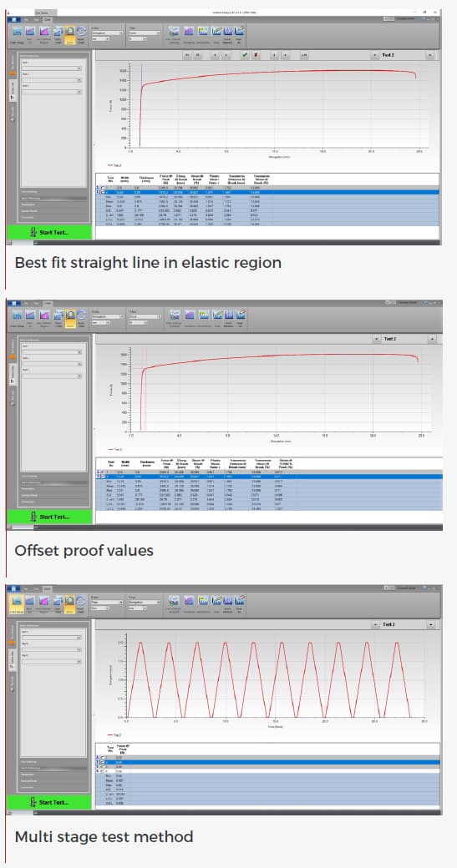The image size is (457, 868).
Task: Toggle the checkbox for test row 2 in the Offset proof table
Action: click(101, 476)
